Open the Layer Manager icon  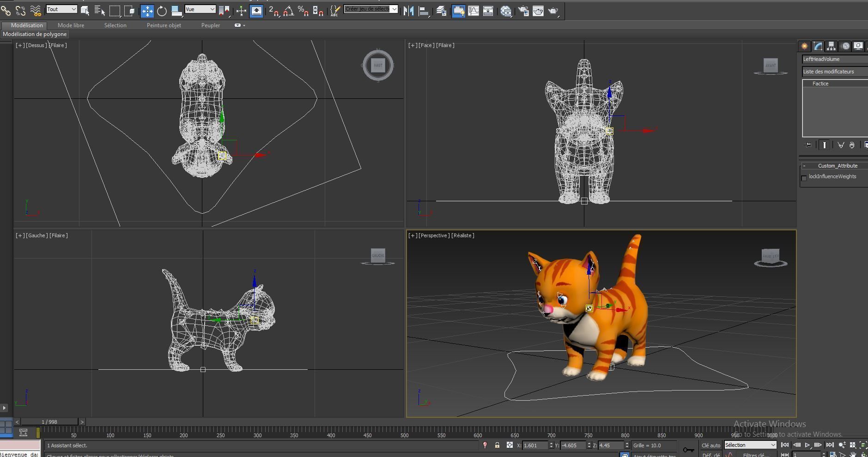click(x=441, y=11)
